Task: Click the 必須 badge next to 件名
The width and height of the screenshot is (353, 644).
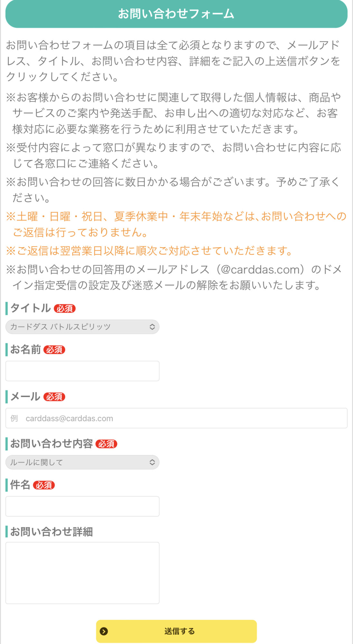Action: coord(44,485)
